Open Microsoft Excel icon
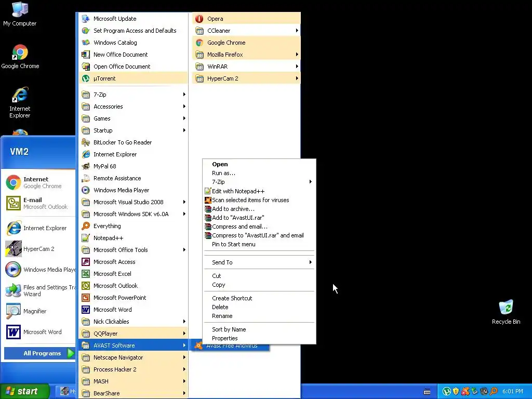The image size is (532, 399). pos(86,274)
